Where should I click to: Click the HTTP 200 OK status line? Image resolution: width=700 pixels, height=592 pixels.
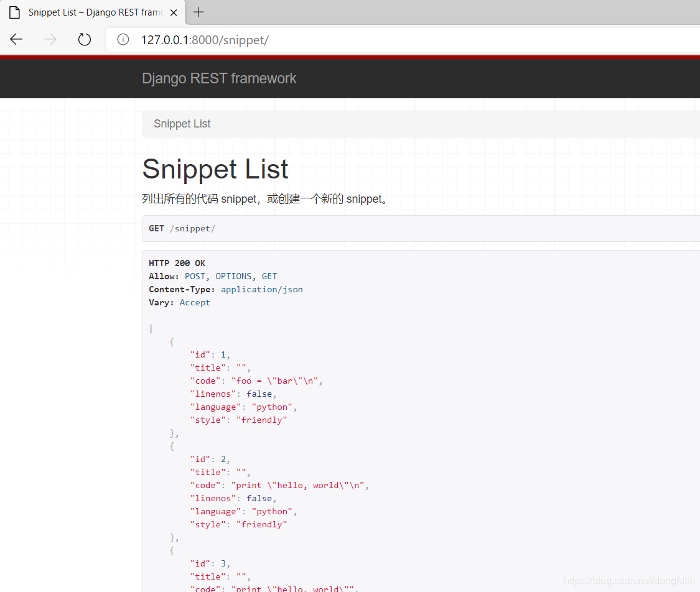click(x=177, y=263)
